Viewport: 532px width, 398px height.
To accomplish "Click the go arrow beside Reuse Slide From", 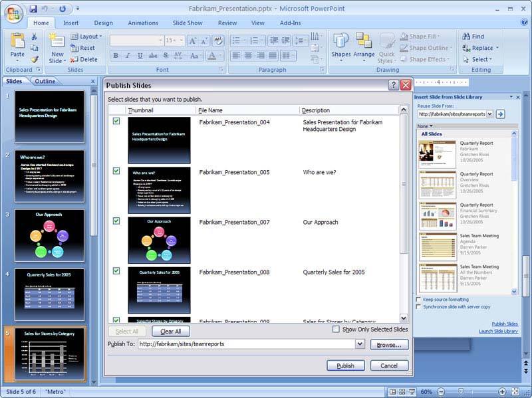I will [501, 114].
